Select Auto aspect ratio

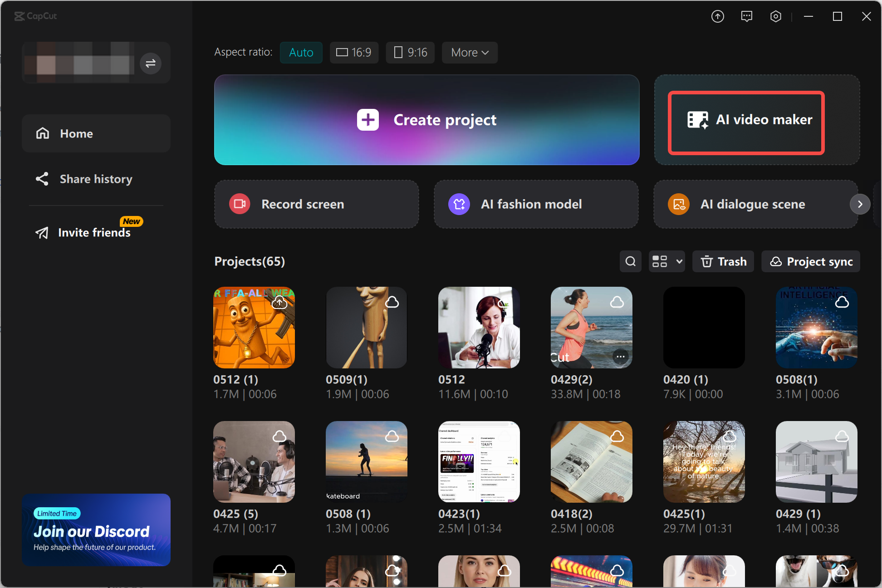[x=301, y=53]
